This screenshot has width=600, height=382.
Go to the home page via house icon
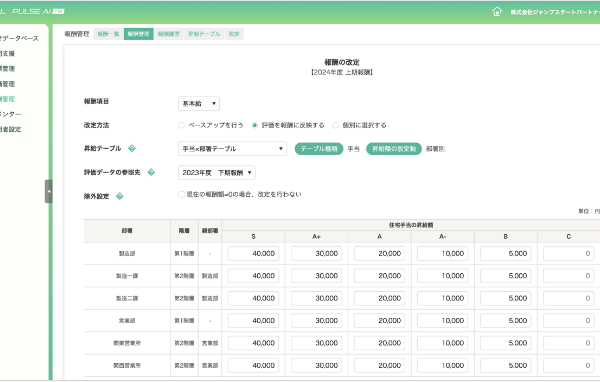coord(497,11)
